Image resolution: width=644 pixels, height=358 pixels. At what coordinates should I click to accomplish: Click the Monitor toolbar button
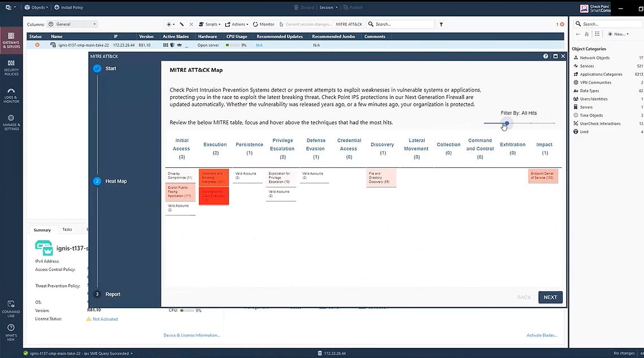264,24
